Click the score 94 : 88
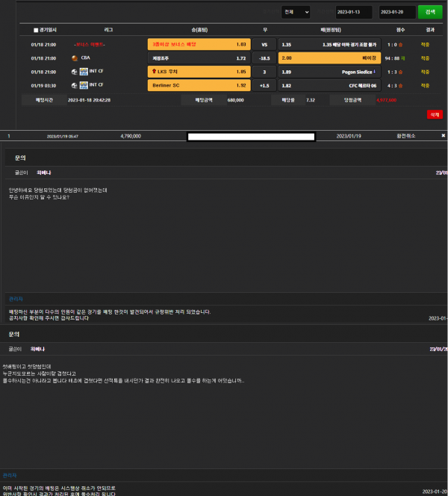 392,58
